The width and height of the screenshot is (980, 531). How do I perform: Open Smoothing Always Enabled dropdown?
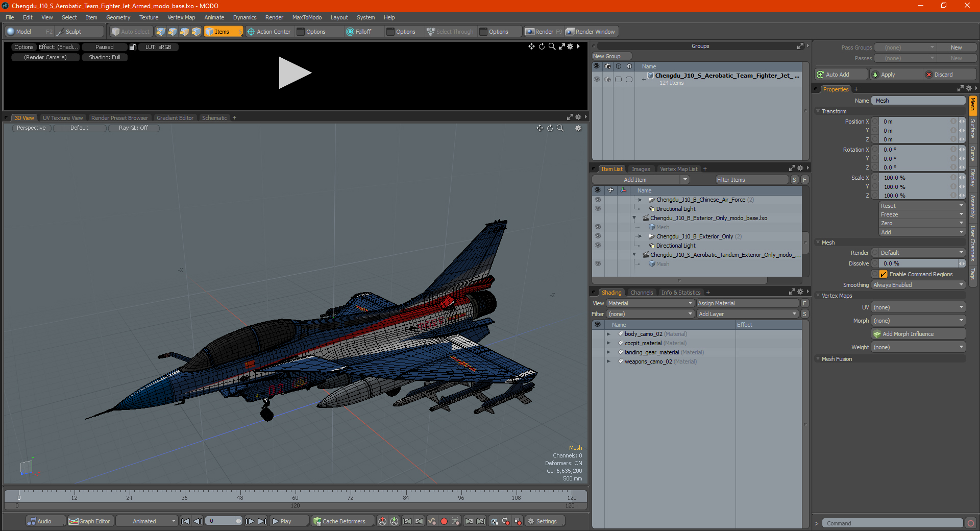[x=918, y=285]
